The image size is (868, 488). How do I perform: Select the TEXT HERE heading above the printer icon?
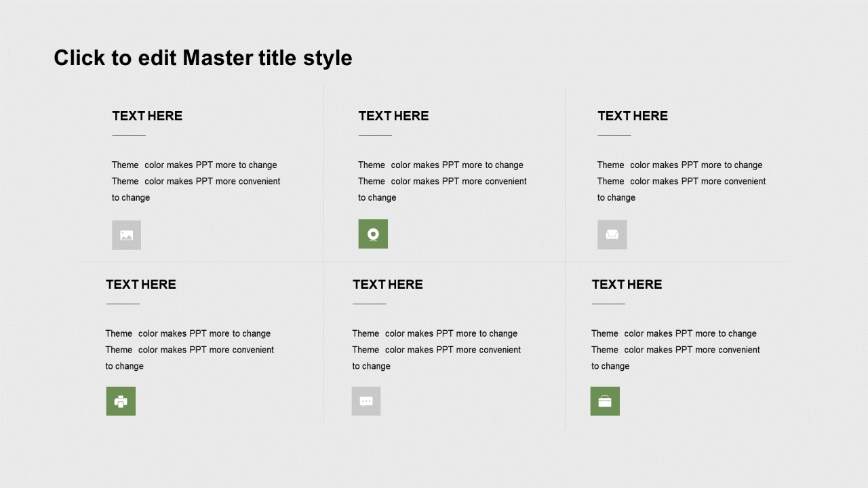(x=141, y=285)
